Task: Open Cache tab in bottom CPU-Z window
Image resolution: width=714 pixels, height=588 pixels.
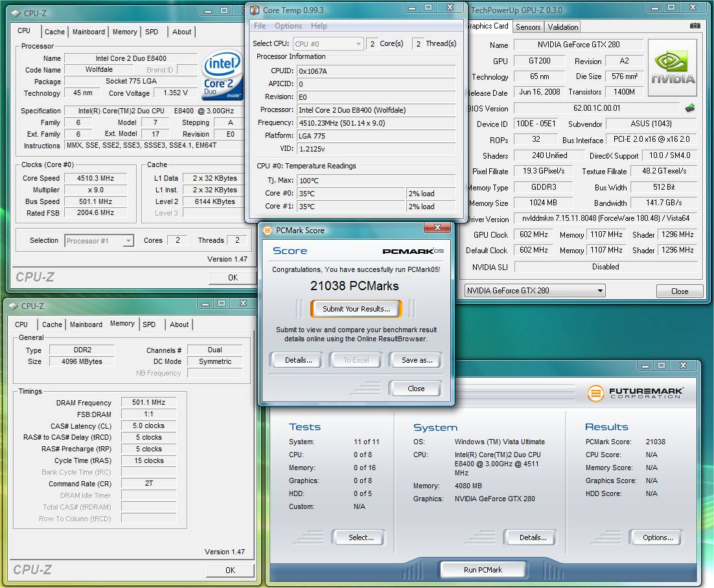Action: click(x=52, y=324)
